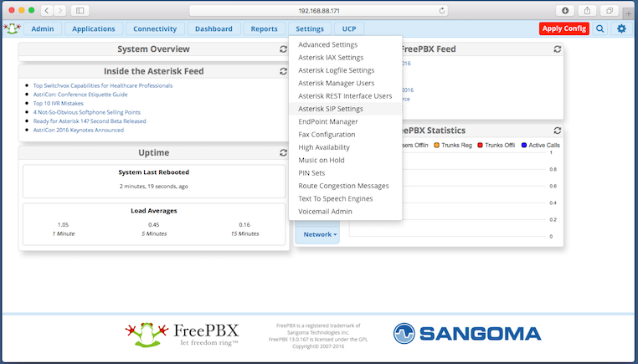Select Asterisk Manager Users

[346, 84]
